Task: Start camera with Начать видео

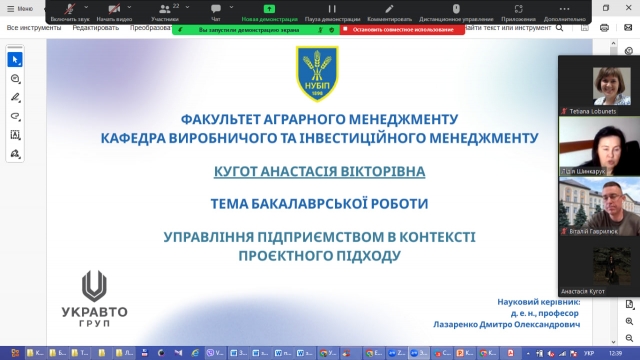Action: (114, 12)
